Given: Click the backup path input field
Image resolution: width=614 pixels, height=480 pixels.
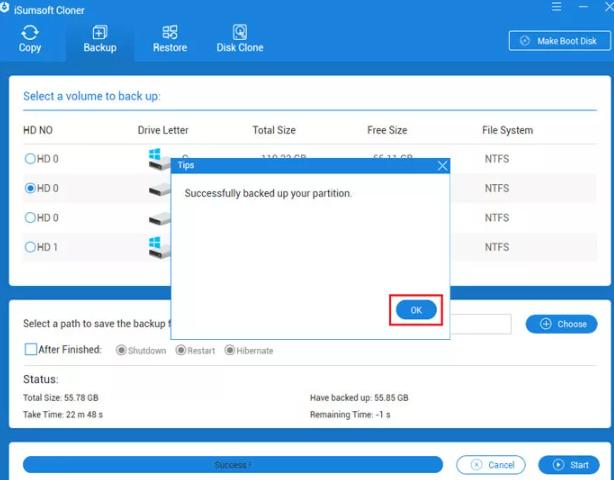Looking at the screenshot, I should 480,324.
